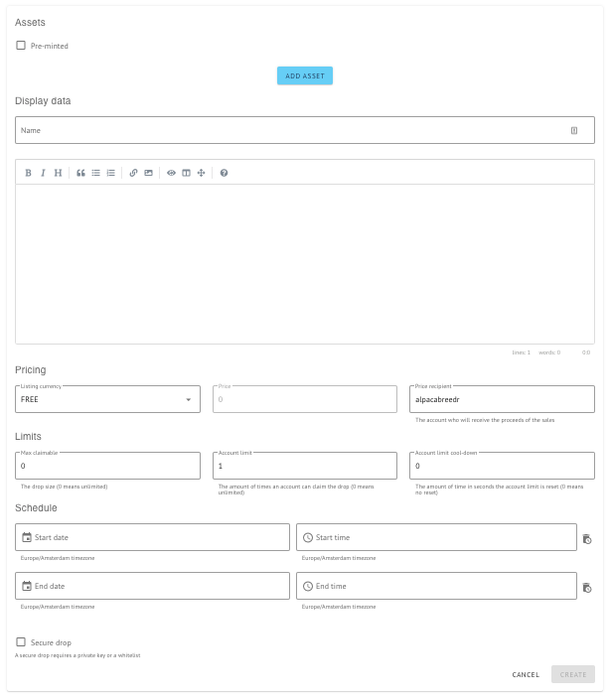Edit the Account limit field
Screen dimensions: 610x700
pos(305,466)
